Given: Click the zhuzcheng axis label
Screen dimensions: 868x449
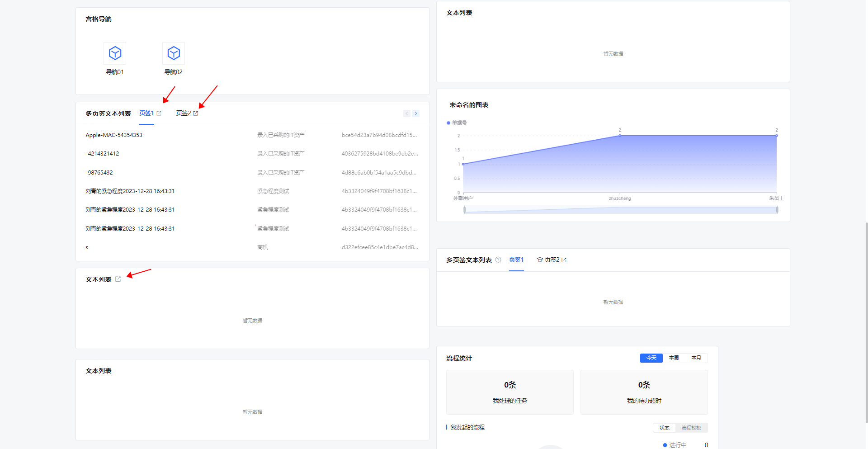Looking at the screenshot, I should pyautogui.click(x=620, y=199).
